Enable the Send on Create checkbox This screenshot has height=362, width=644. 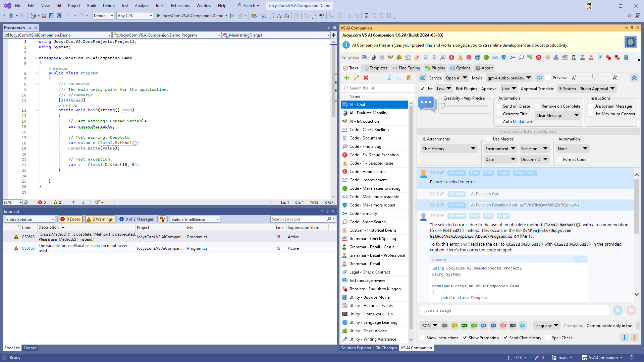coord(499,106)
